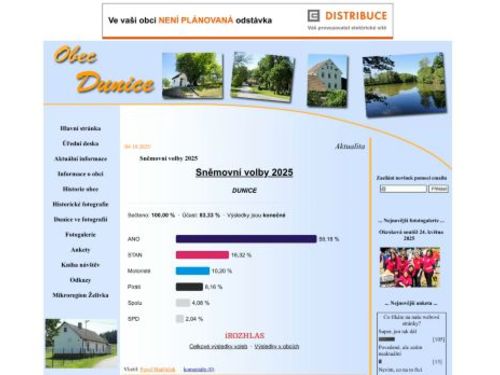Image resolution: width=500 pixels, height=375 pixels.
Task: Open the Fotogalerie page
Action: pyautogui.click(x=80, y=234)
